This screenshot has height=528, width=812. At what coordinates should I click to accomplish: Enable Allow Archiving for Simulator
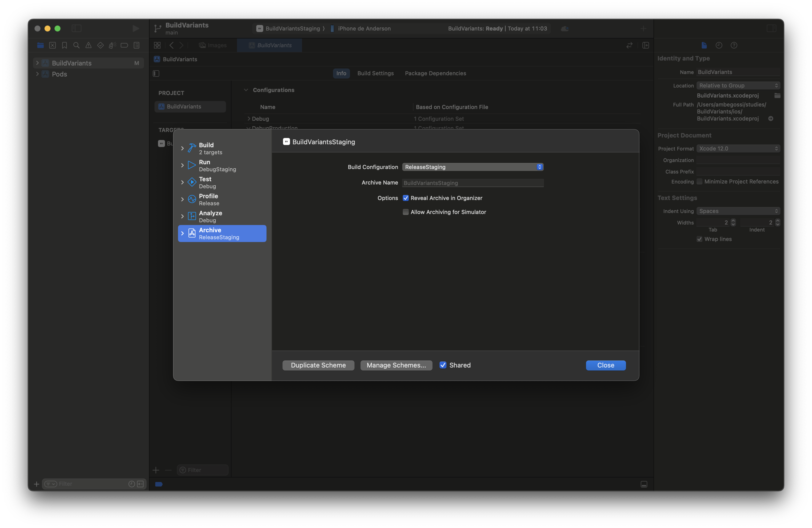[x=406, y=212]
